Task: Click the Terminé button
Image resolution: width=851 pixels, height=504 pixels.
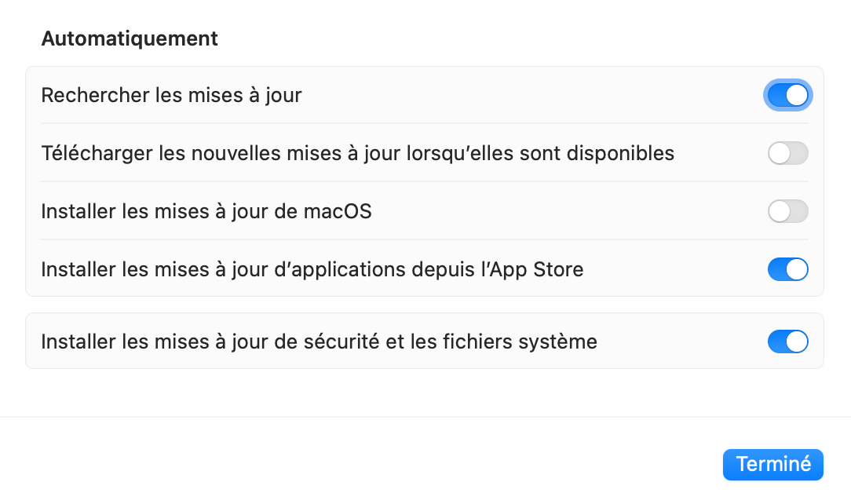Action: point(772,464)
